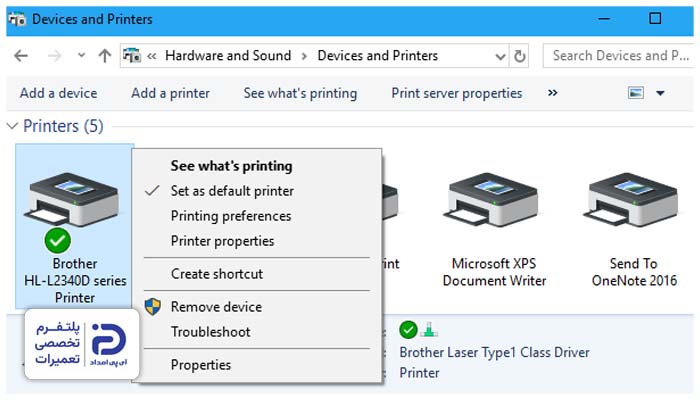Focus the Search Devices and Printers field
This screenshot has height=400, width=700.
coord(618,56)
